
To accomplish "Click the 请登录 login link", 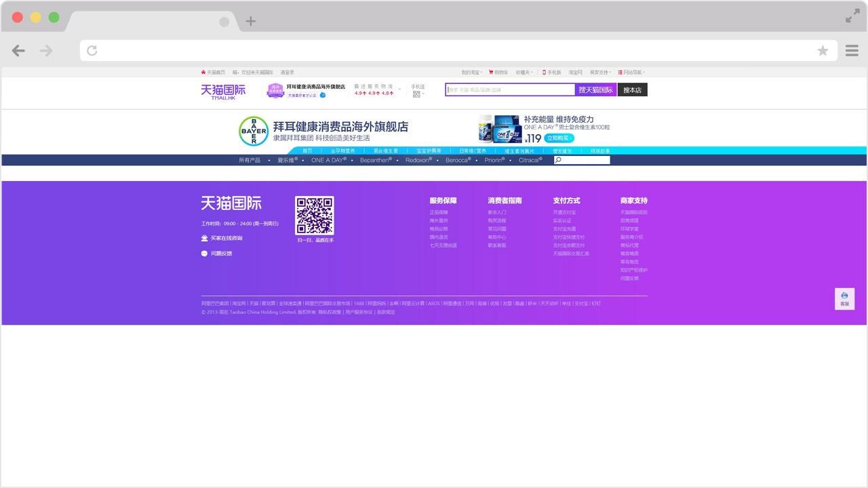I will 288,73.
